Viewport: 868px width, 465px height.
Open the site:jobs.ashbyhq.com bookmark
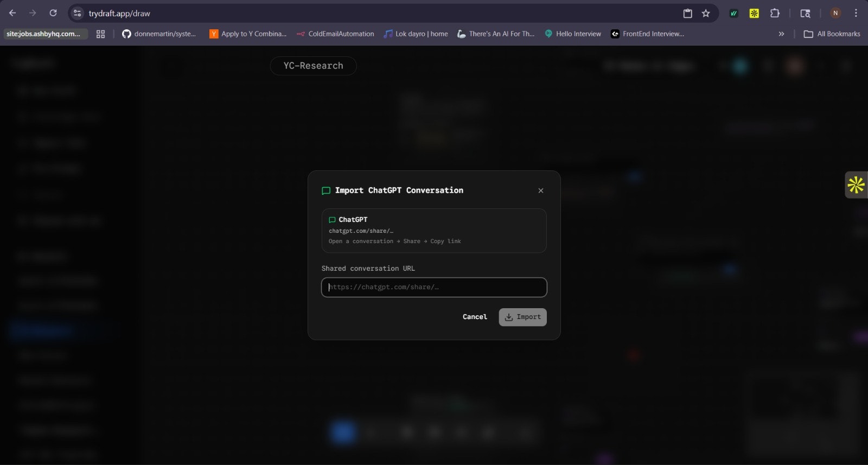46,34
